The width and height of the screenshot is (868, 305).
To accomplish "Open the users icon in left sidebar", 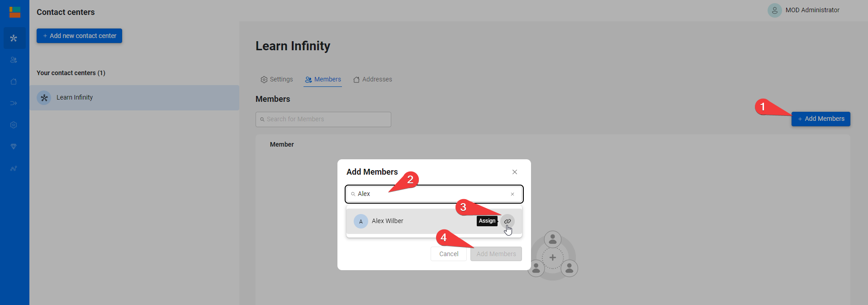I will pos(14,60).
